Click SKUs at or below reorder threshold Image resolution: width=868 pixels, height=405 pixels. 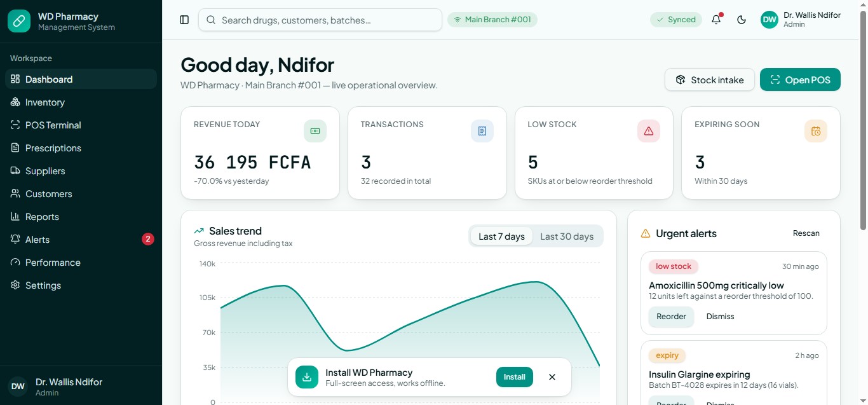tap(590, 181)
